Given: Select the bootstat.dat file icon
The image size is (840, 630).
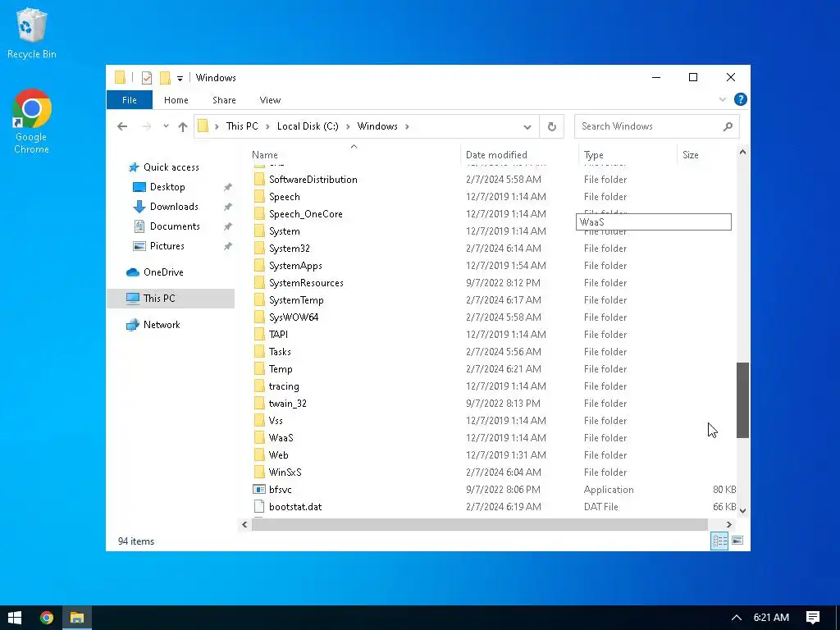Looking at the screenshot, I should pyautogui.click(x=259, y=507).
